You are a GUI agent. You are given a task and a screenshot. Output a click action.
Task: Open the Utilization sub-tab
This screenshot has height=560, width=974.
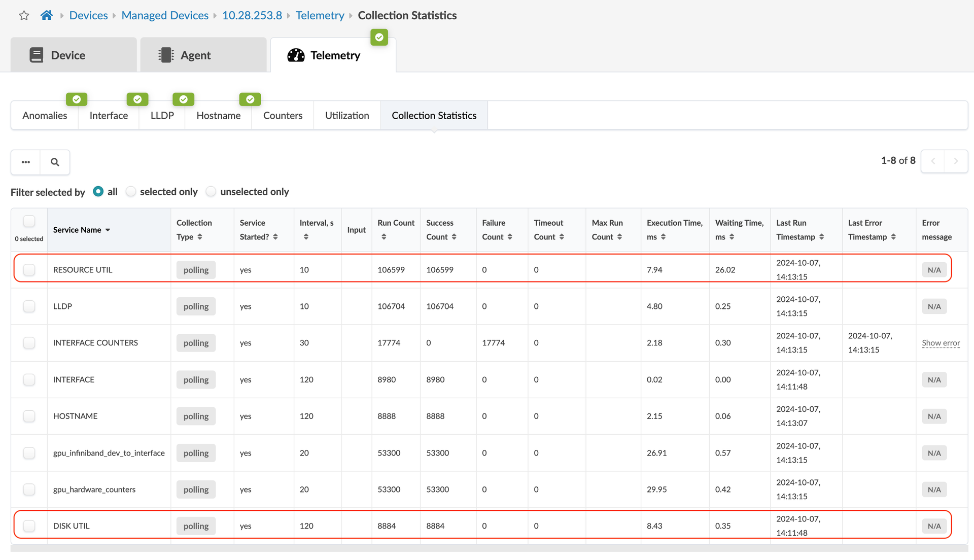[347, 116]
